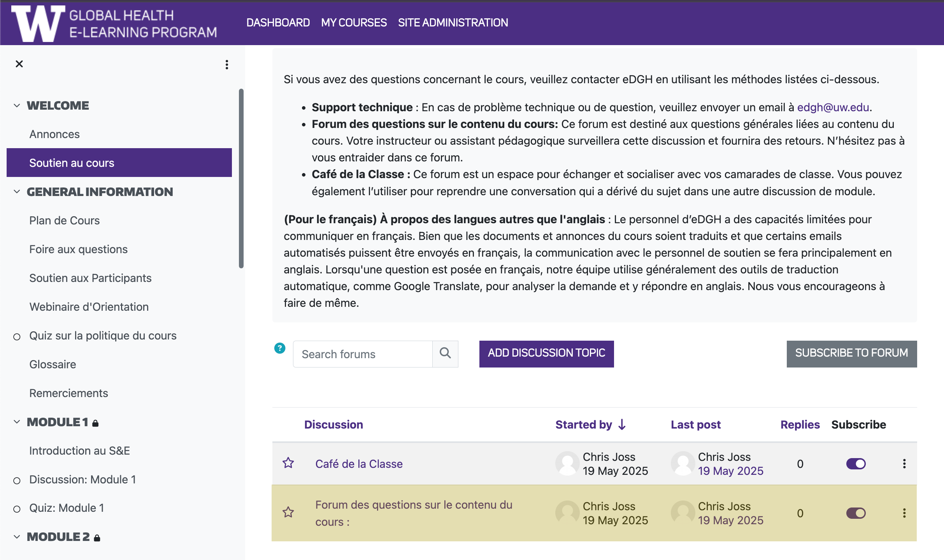Collapse the MODULE 1 section
The width and height of the screenshot is (944, 560).
pyautogui.click(x=17, y=422)
